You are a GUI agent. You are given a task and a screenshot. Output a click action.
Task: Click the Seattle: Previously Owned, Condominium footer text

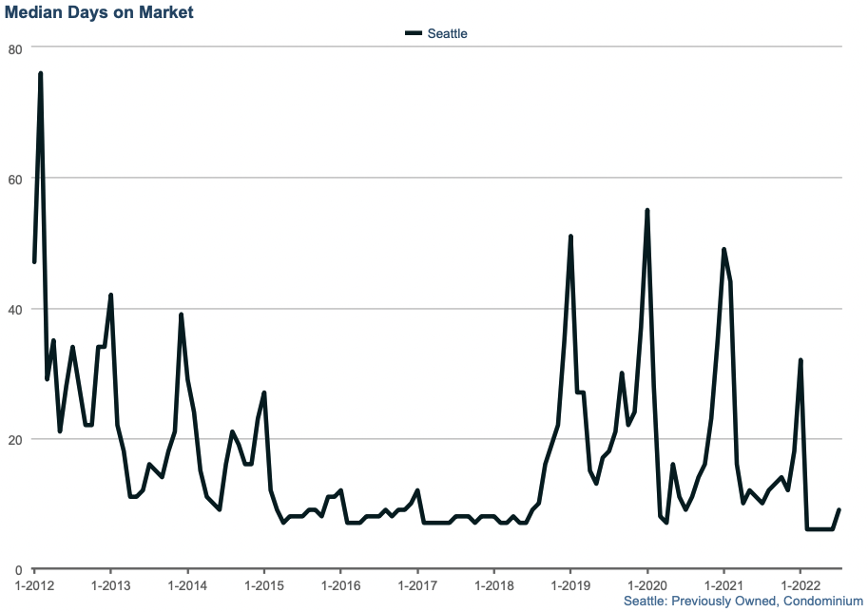pyautogui.click(x=743, y=602)
